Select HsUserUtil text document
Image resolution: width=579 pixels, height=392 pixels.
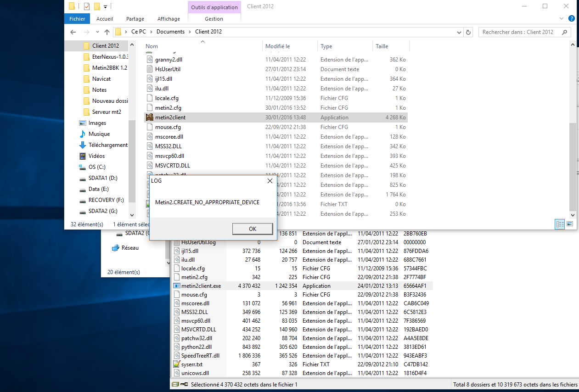pos(168,69)
